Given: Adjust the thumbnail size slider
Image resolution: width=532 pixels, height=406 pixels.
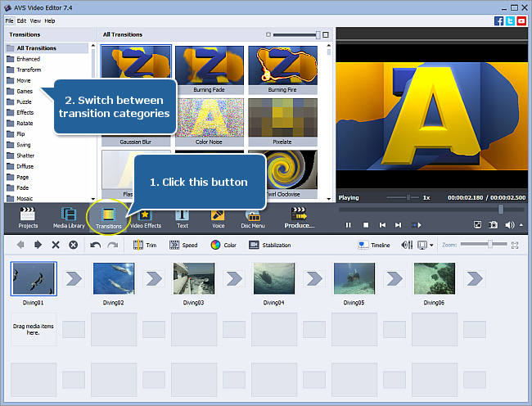Looking at the screenshot, I should (318, 34).
